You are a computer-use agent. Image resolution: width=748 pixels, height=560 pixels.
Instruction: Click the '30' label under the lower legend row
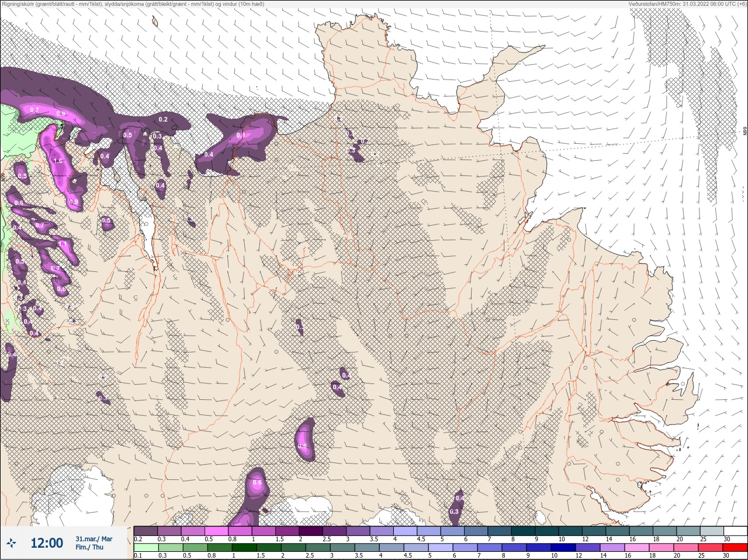pyautogui.click(x=726, y=556)
